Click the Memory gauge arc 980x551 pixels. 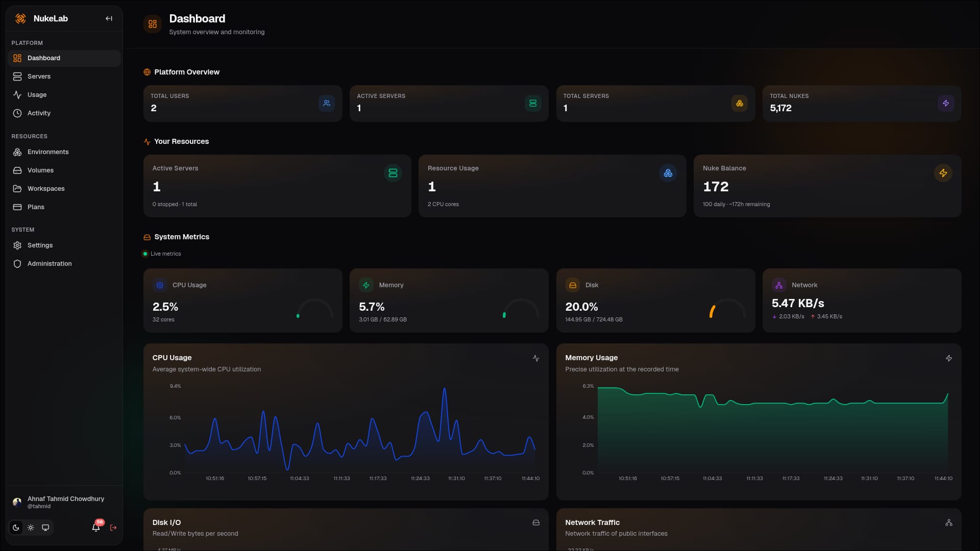(521, 309)
